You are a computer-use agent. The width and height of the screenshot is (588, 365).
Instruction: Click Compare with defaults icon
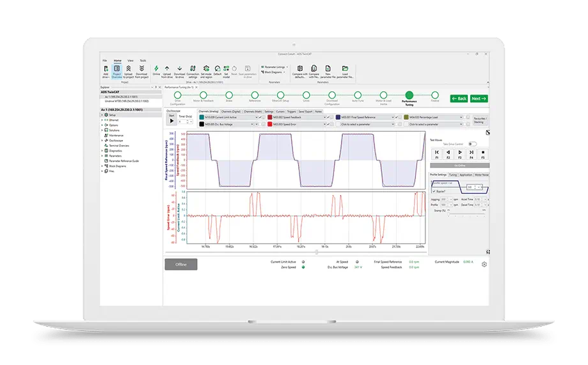[x=299, y=68]
